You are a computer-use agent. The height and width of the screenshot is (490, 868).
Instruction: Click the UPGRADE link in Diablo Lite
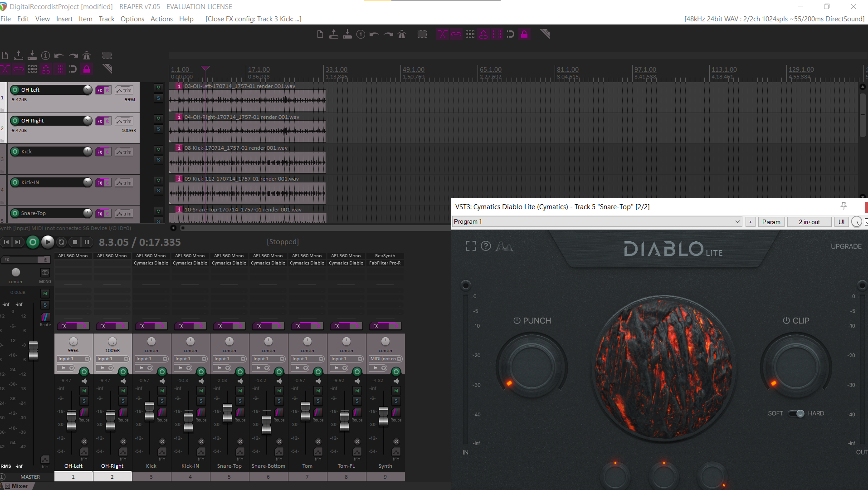[x=846, y=246]
